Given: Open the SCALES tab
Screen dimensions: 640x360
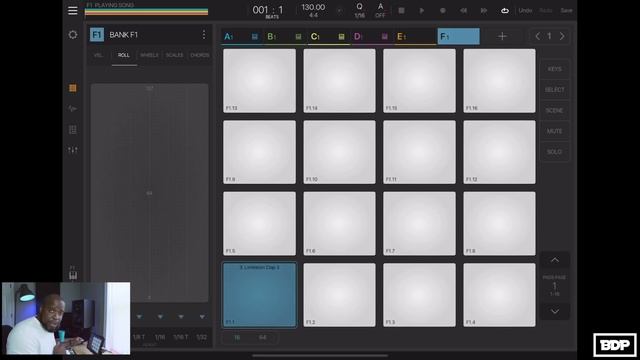Looking at the screenshot, I should 174,55.
